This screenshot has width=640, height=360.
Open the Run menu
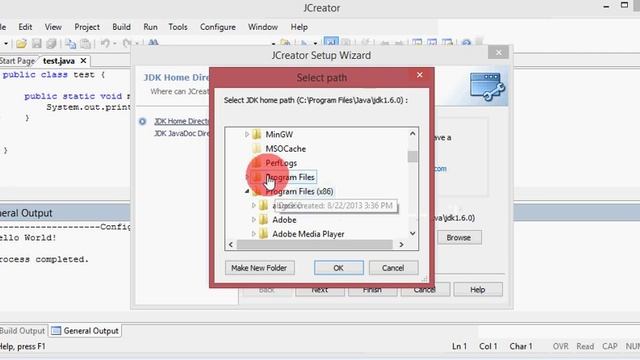coord(150,27)
